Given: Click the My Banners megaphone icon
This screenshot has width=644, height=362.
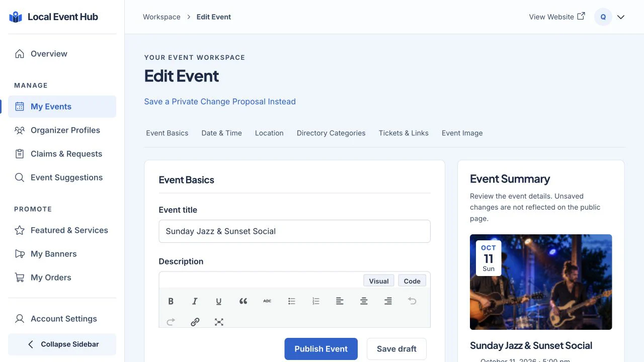Looking at the screenshot, I should [20, 254].
